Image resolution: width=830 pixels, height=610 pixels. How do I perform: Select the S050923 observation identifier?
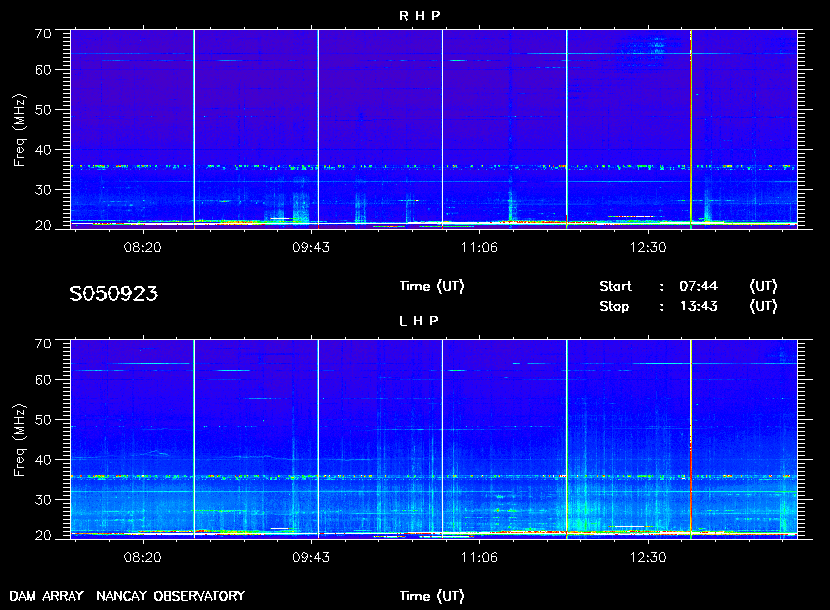(x=113, y=294)
